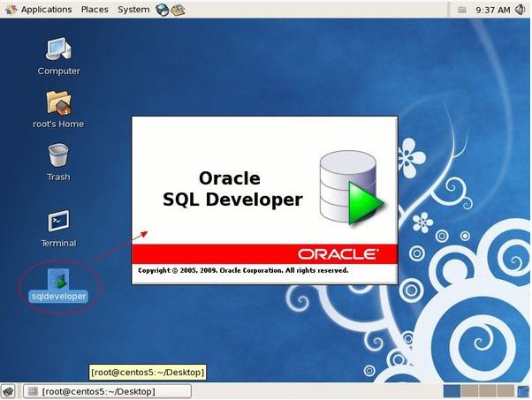
Task: Click the GNOME foot icon beside Applications
Action: (11, 10)
